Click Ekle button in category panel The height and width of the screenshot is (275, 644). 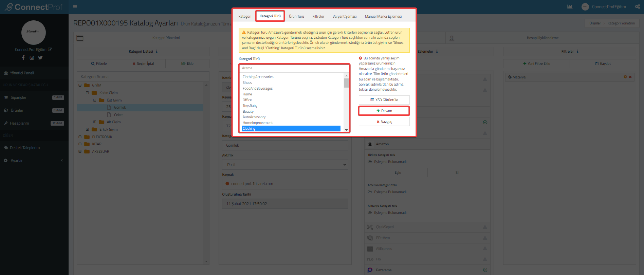coord(187,63)
